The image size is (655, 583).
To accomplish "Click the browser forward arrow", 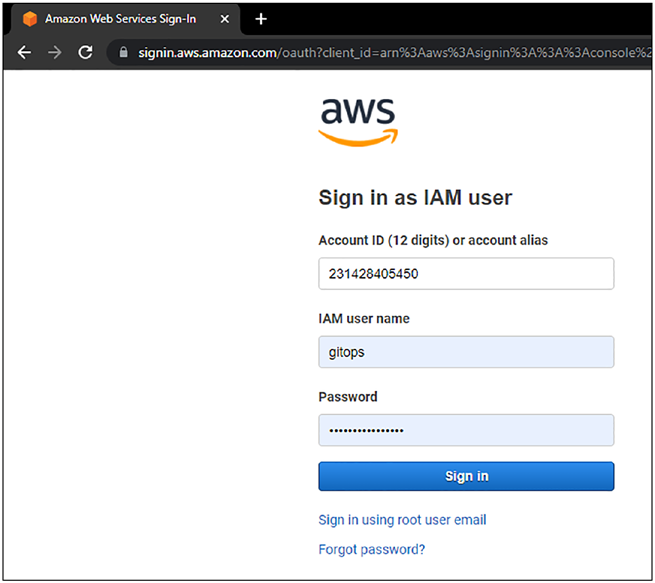I will [55, 52].
